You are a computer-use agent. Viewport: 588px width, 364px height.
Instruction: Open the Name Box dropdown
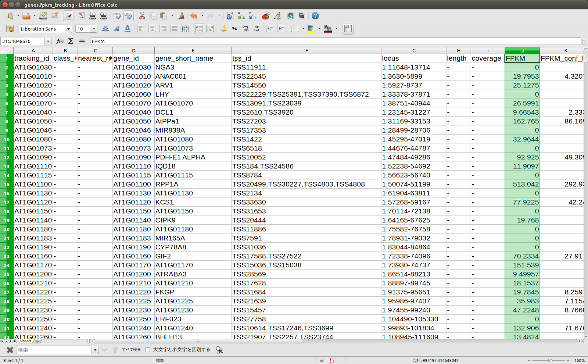pos(48,41)
